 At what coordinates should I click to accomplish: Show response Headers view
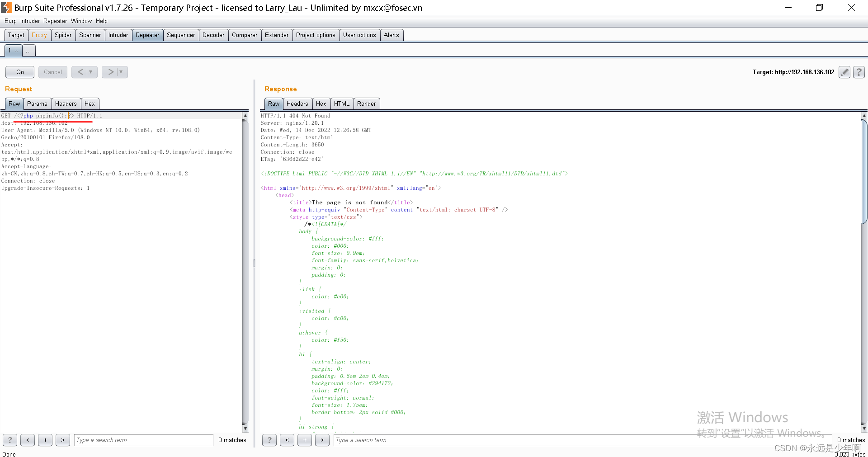click(x=297, y=104)
